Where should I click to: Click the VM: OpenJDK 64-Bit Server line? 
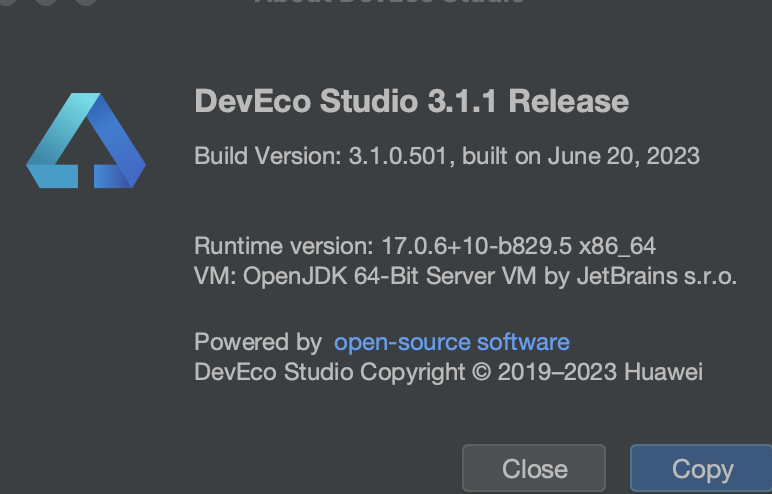[x=465, y=276]
